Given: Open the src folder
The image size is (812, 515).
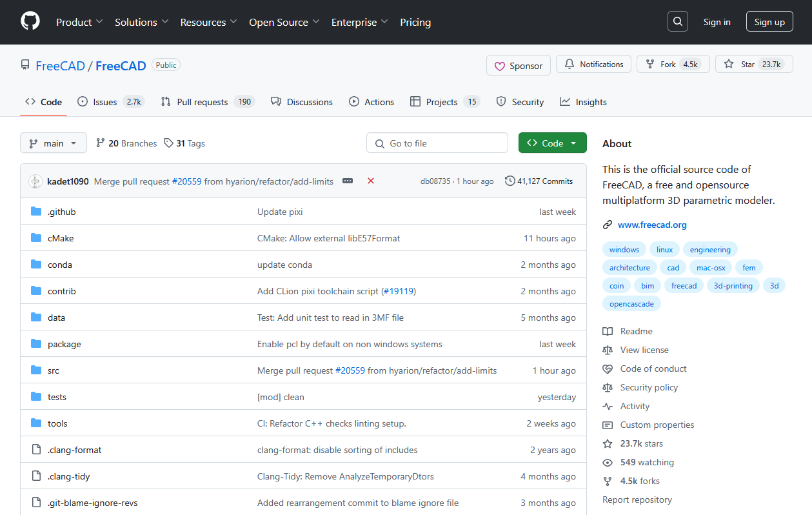Looking at the screenshot, I should tap(54, 370).
